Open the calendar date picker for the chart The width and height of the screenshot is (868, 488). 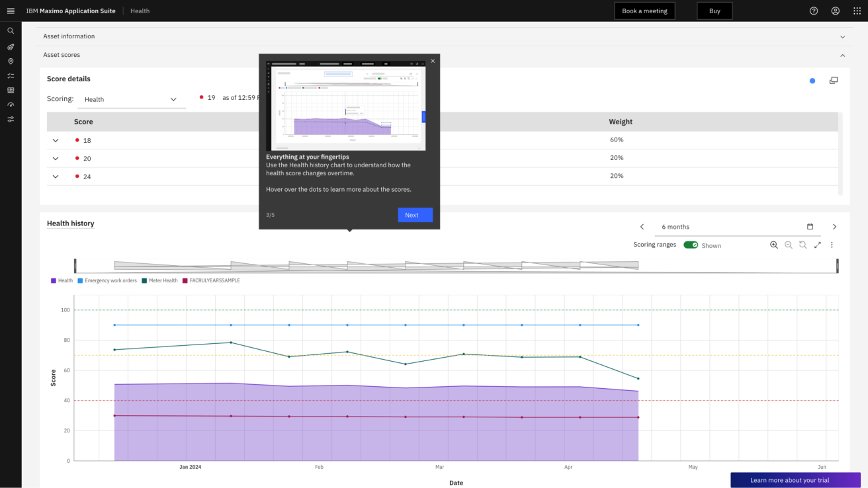tap(810, 226)
